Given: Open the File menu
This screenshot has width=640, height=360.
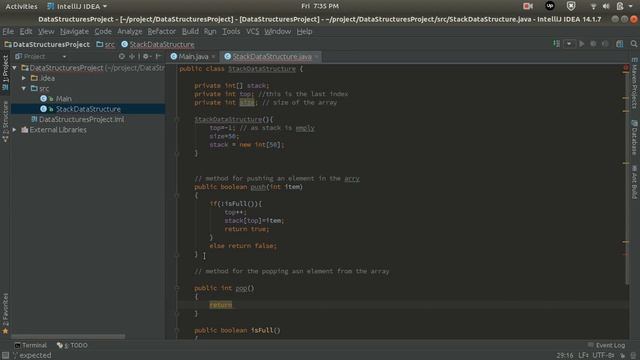Looking at the screenshot, I should 8,31.
